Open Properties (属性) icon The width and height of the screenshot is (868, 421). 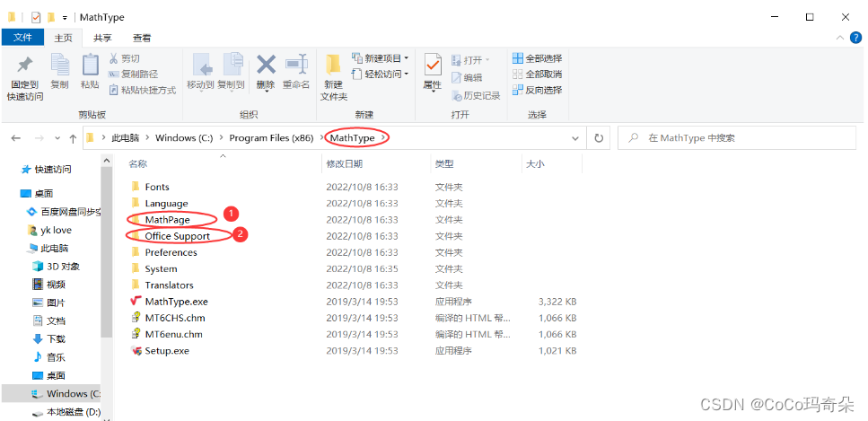[x=433, y=66]
